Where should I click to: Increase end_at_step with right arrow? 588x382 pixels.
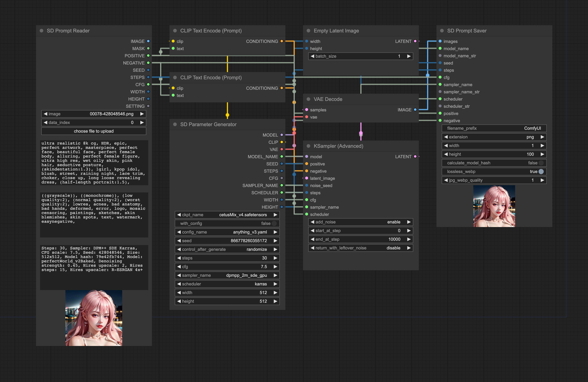(x=409, y=239)
